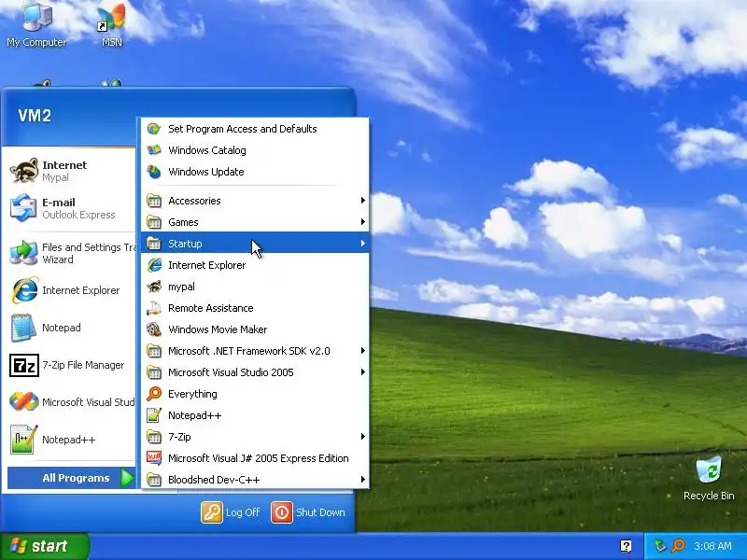747x560 pixels.
Task: Click the 3:08 AM taskbar clock
Action: click(x=712, y=546)
